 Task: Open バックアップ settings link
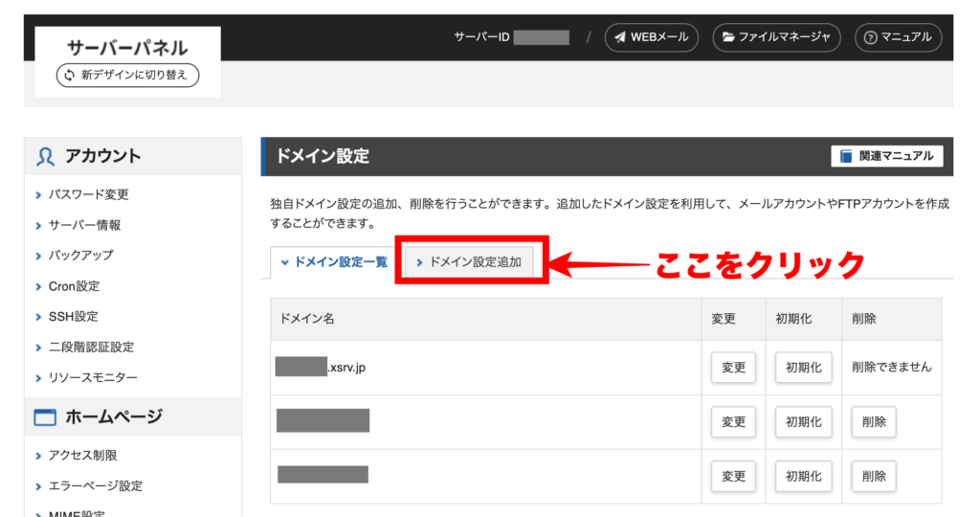click(80, 256)
